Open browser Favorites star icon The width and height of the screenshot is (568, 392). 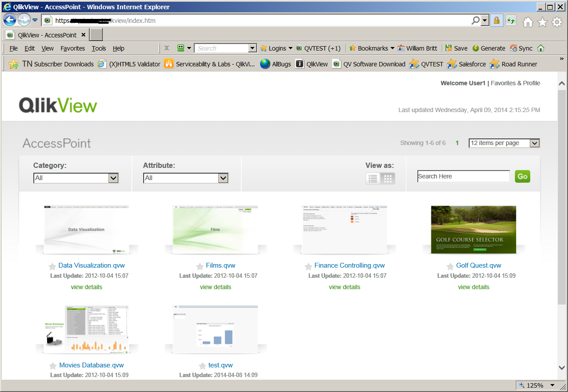click(543, 22)
